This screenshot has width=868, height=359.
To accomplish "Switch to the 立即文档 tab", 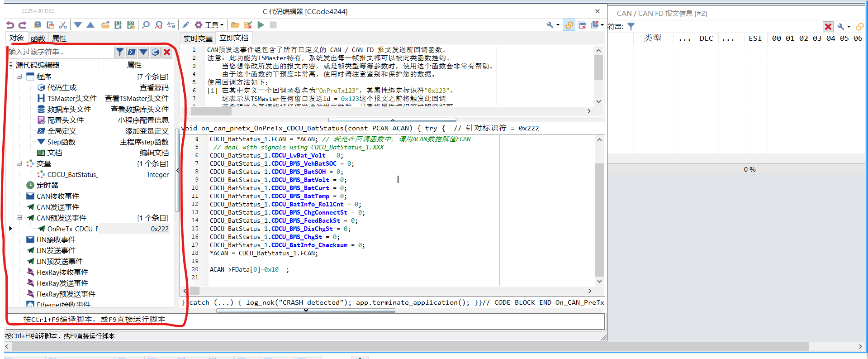I will pos(234,38).
